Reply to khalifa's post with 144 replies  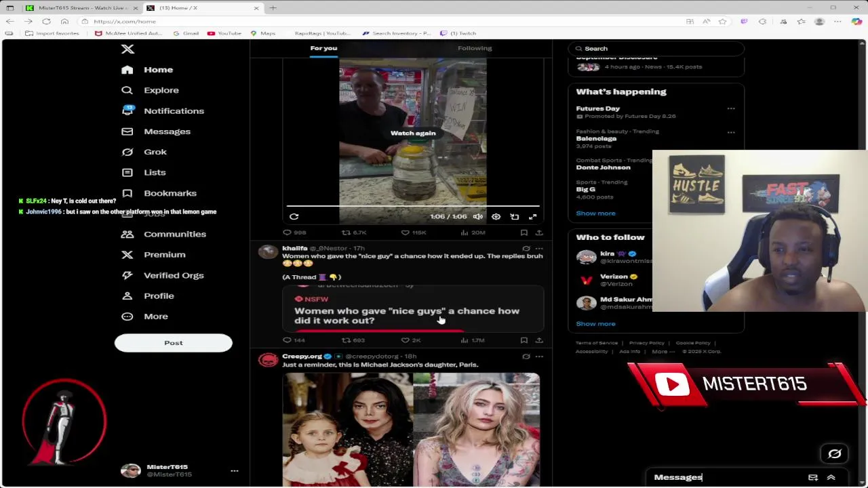click(294, 340)
